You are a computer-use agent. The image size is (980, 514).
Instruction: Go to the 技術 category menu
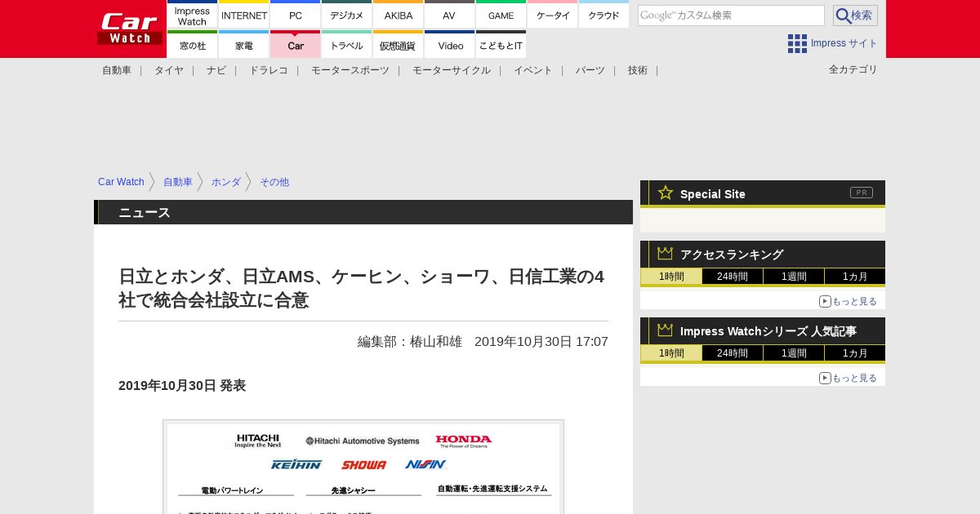[x=638, y=70]
